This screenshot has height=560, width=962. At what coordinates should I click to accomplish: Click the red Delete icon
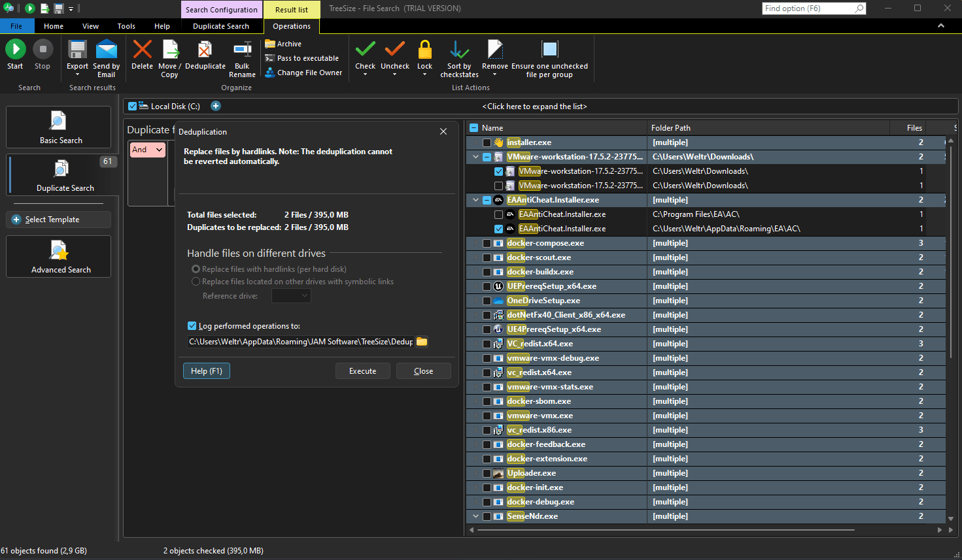coord(142,51)
